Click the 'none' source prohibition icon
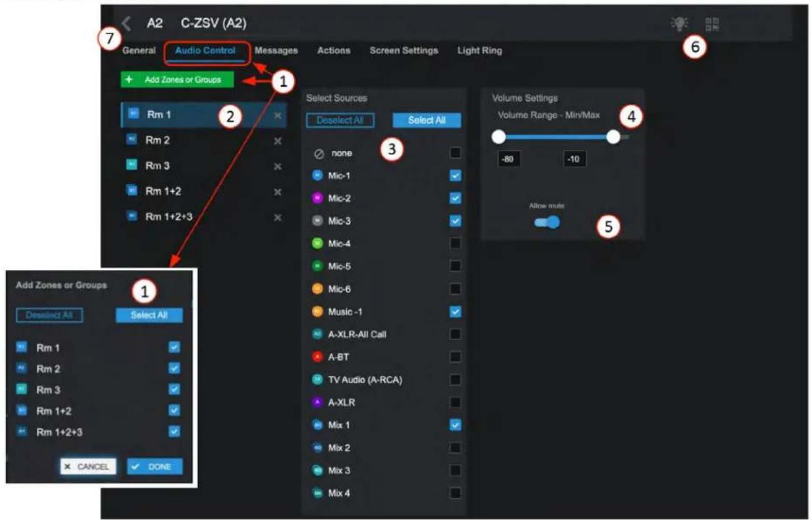The height and width of the screenshot is (520, 812). pos(318,154)
